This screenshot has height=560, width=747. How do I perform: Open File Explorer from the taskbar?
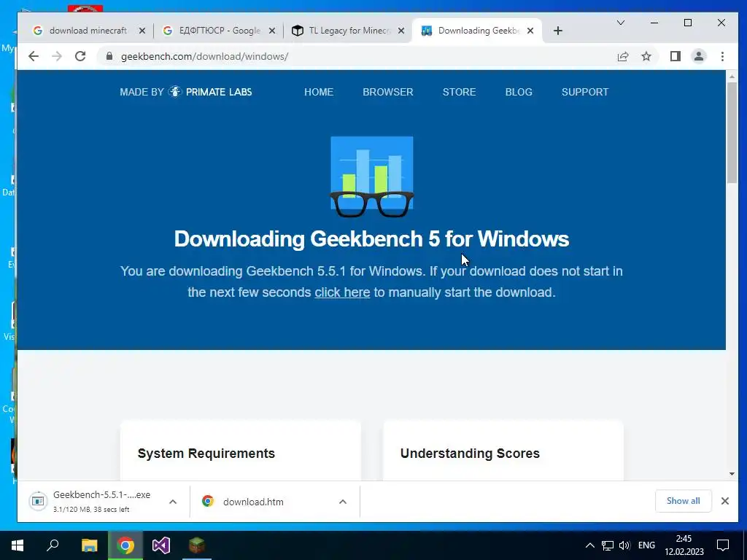pos(89,545)
